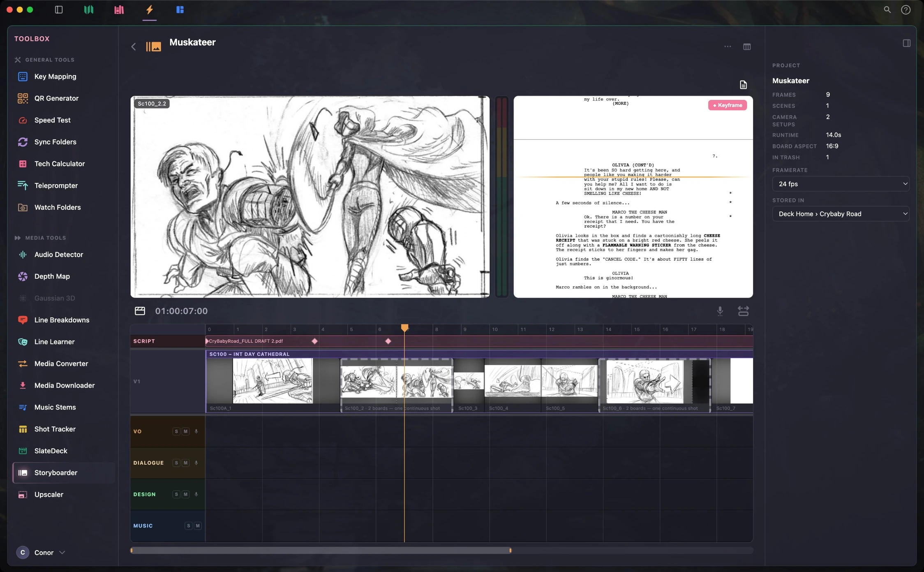Screen dimensions: 924x572
Task: Switch to the pink top bar tab
Action: coord(119,9)
